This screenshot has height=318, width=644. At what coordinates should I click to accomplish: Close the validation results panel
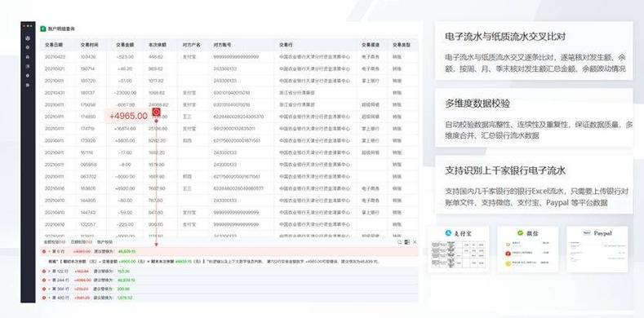pyautogui.click(x=415, y=242)
